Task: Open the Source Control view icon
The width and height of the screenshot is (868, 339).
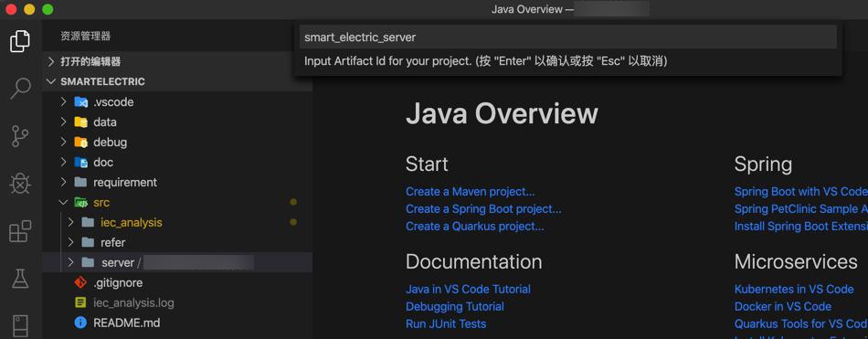Action: [20, 136]
